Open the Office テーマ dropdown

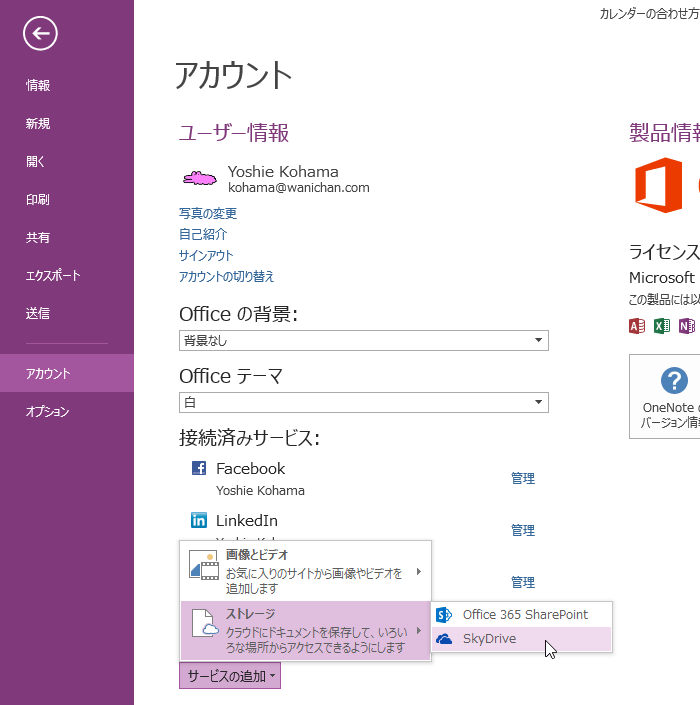pos(364,402)
